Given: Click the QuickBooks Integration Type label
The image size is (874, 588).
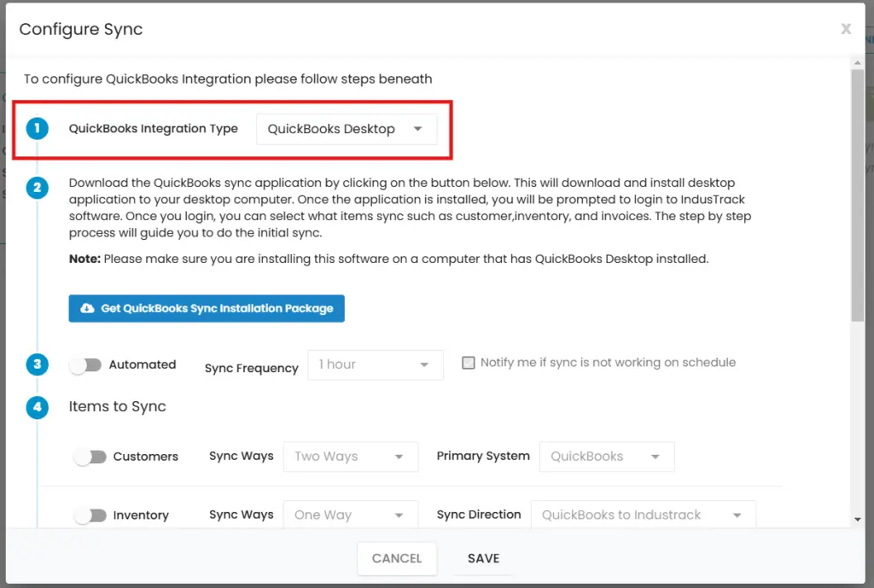Looking at the screenshot, I should pyautogui.click(x=154, y=129).
